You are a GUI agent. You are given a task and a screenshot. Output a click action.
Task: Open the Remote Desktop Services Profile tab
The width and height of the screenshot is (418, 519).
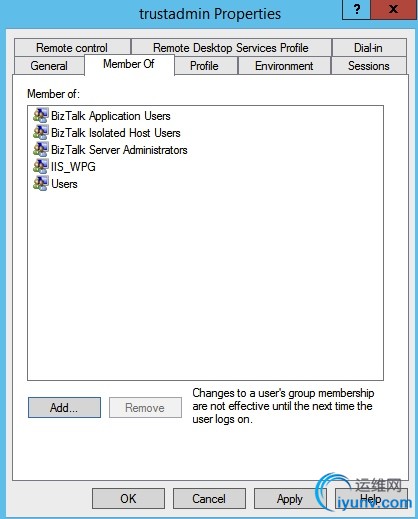coord(231,48)
